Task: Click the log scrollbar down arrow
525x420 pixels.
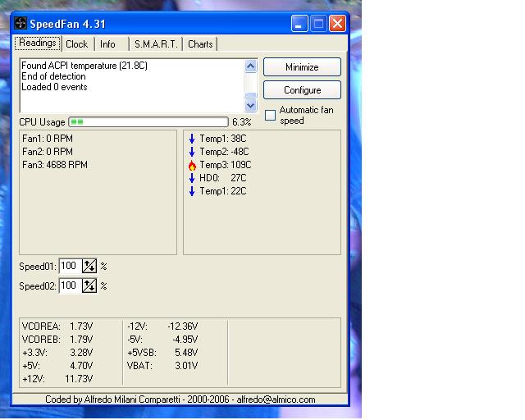Action: click(250, 106)
